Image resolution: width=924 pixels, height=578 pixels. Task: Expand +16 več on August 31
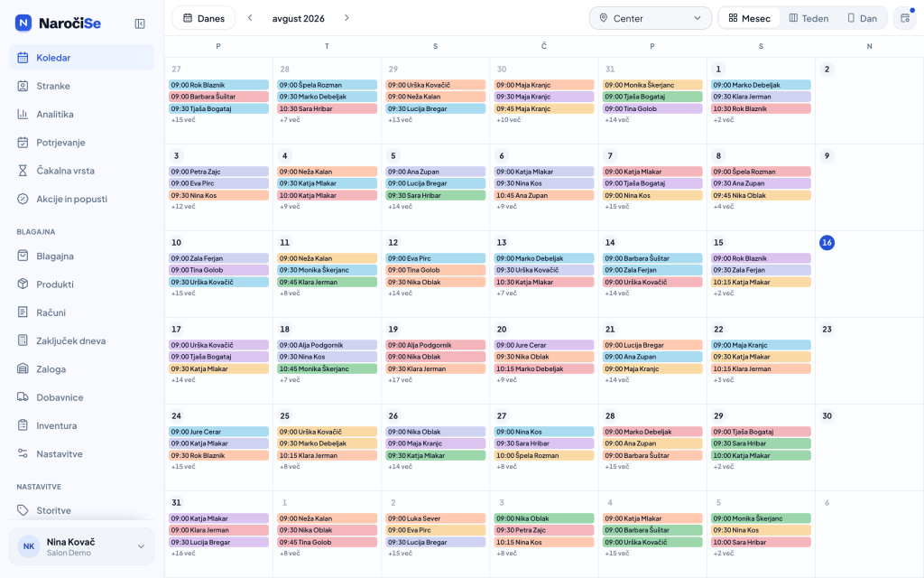point(183,554)
